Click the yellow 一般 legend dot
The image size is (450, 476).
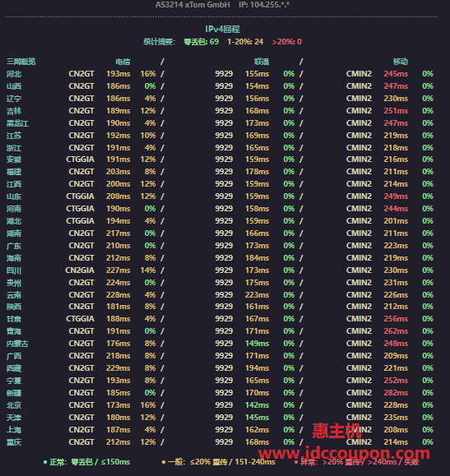164,462
